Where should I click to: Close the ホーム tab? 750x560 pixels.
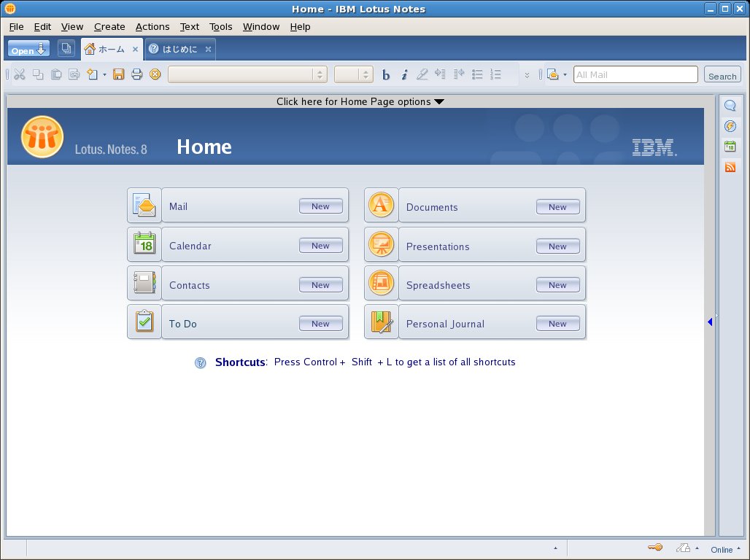click(136, 50)
